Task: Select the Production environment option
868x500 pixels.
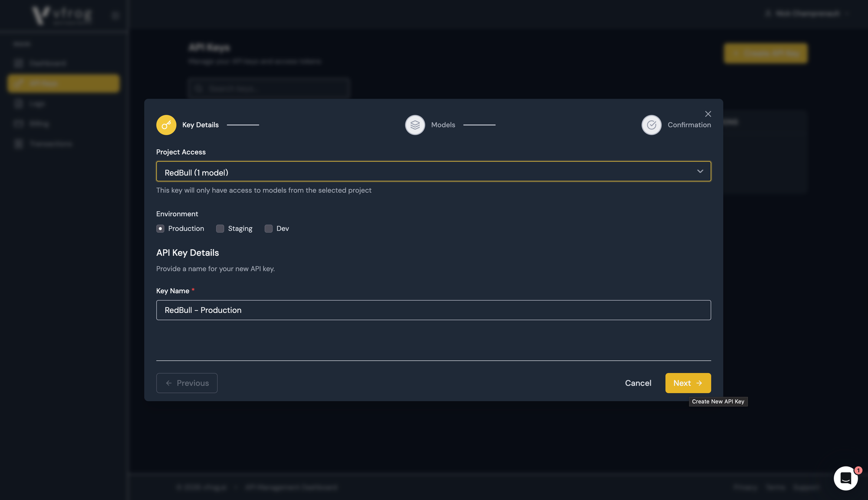Action: (161, 228)
